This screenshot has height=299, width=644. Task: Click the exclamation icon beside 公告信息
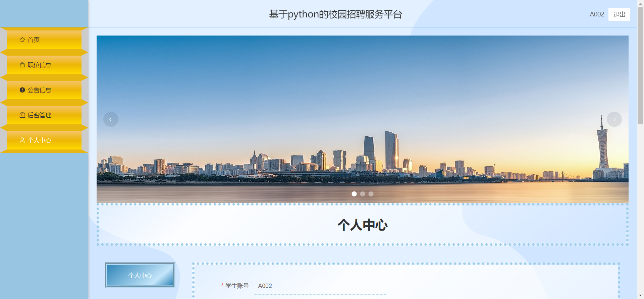point(22,90)
